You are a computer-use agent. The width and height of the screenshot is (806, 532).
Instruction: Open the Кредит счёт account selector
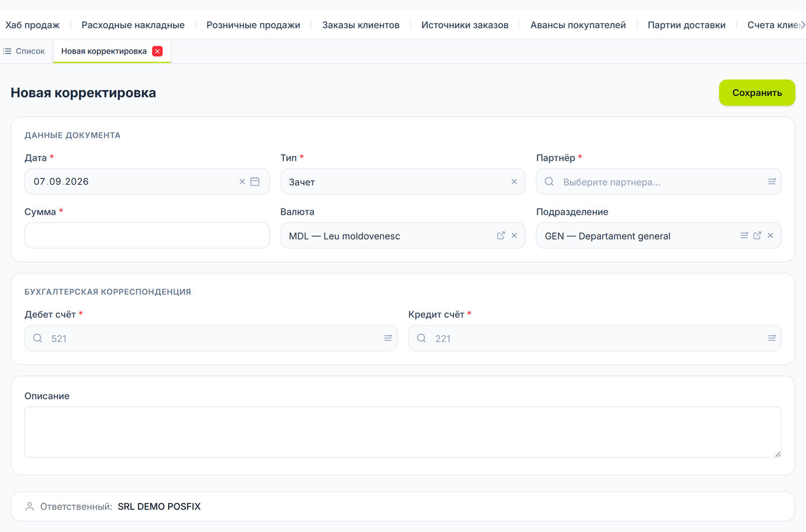click(594, 338)
